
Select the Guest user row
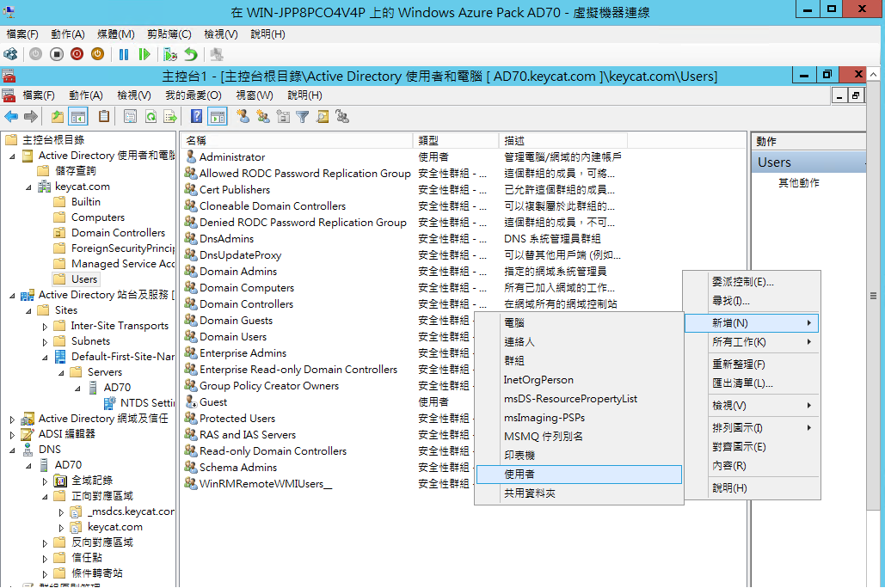[x=213, y=402]
